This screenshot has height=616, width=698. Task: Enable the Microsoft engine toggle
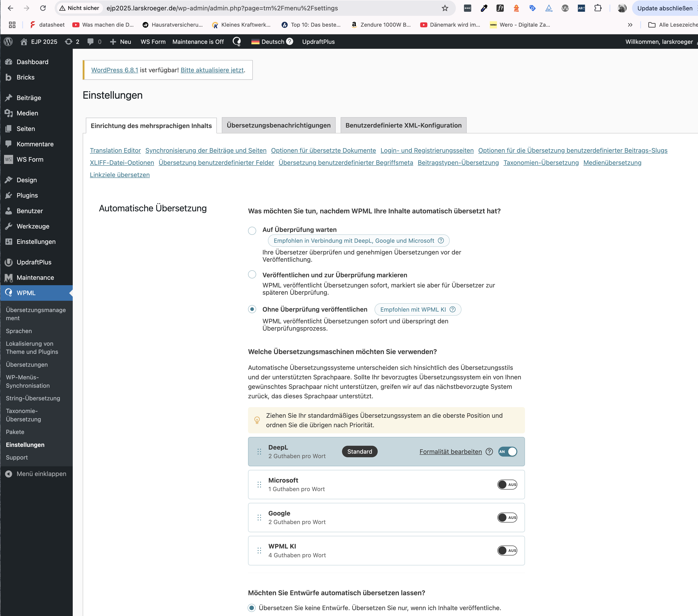point(507,485)
